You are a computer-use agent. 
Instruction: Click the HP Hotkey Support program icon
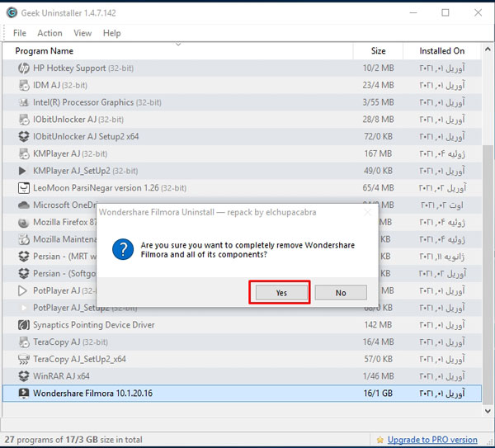[x=24, y=68]
